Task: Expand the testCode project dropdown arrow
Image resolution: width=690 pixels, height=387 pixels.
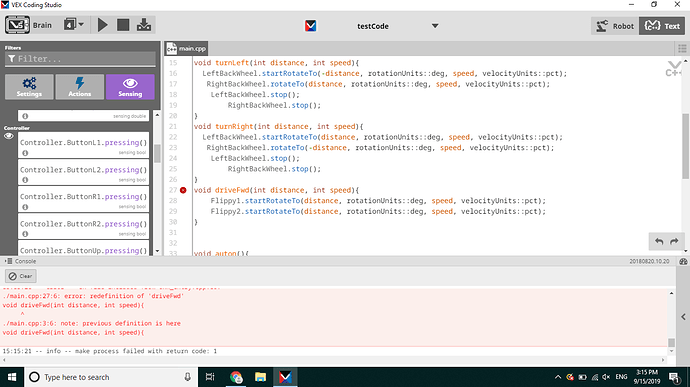Action: coord(435,26)
